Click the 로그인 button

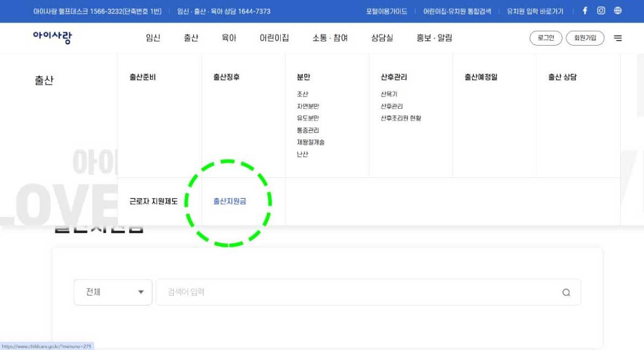coord(545,38)
